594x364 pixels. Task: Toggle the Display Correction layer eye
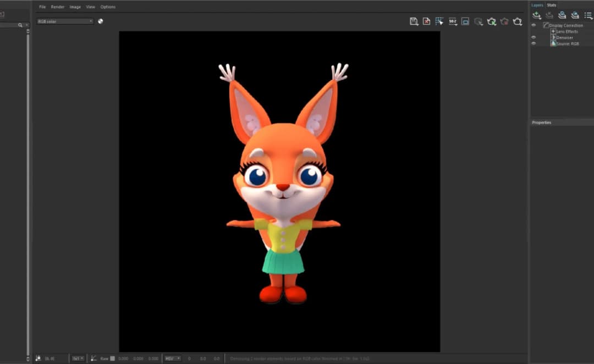(533, 25)
